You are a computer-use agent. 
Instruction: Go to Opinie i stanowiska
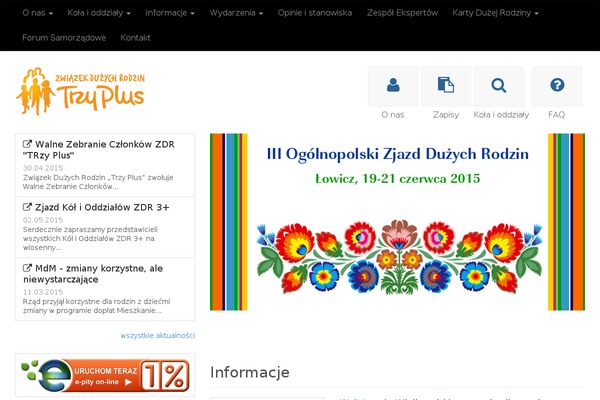pos(315,13)
